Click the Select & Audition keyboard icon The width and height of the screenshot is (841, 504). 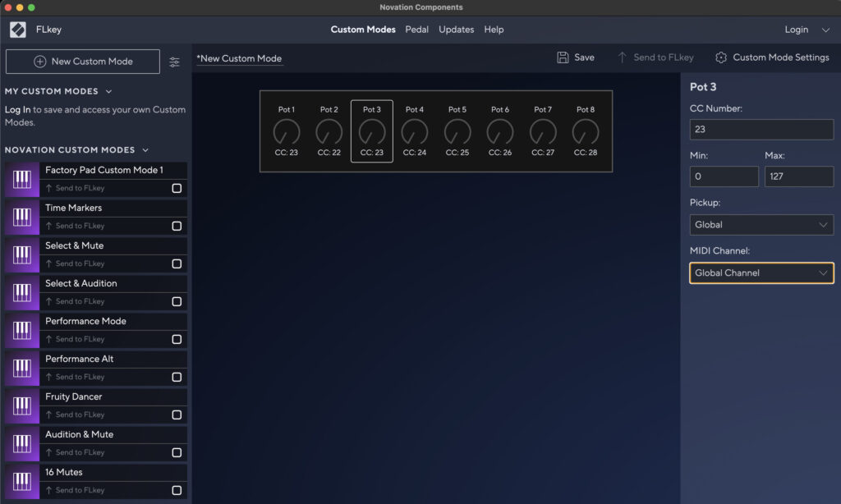point(22,293)
